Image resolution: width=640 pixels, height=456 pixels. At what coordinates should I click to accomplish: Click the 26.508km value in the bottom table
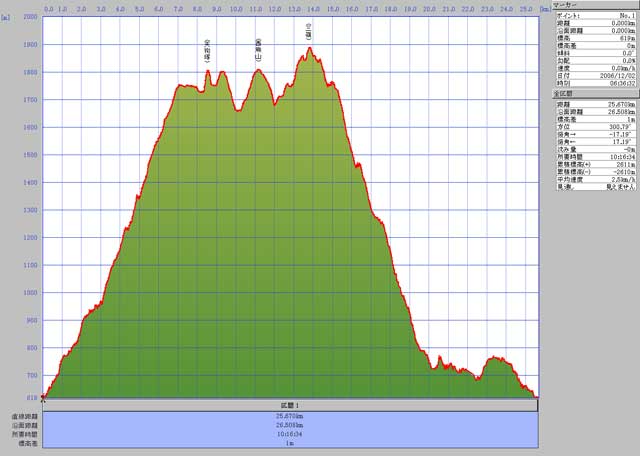pos(291,423)
